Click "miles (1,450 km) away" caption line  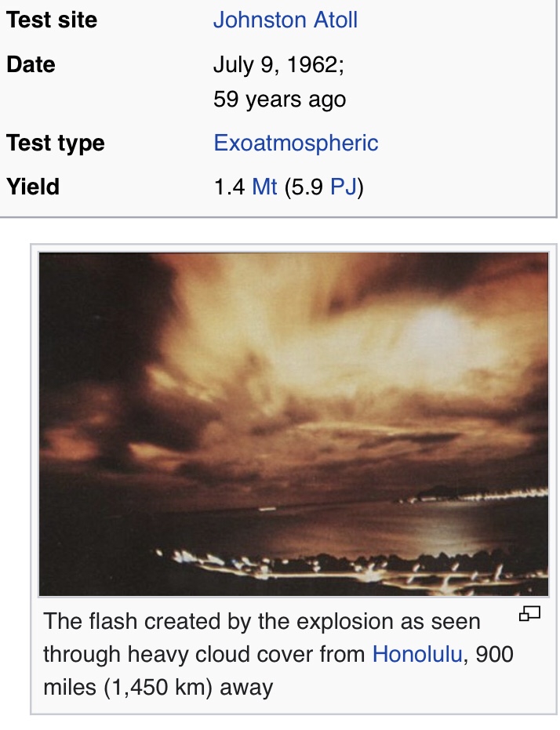click(x=158, y=687)
